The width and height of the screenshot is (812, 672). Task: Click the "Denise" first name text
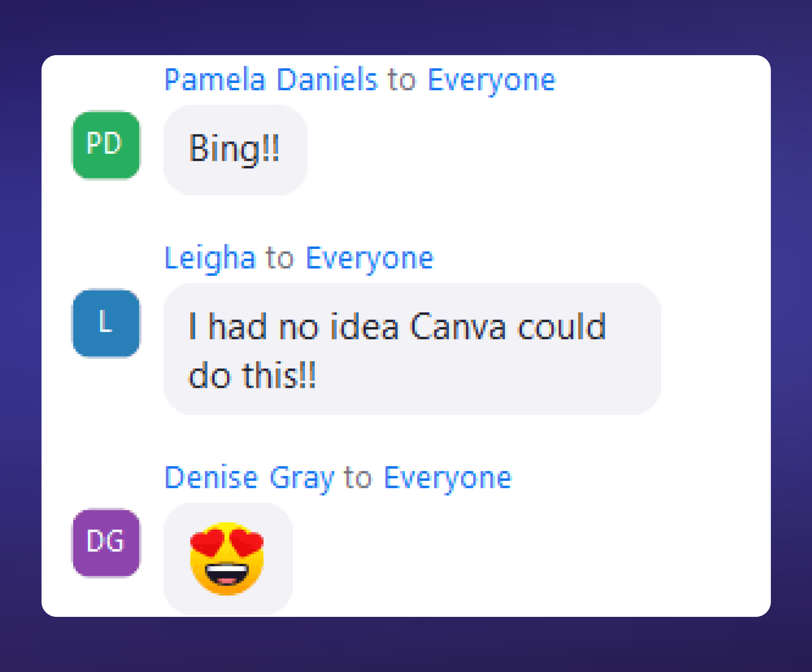point(211,477)
